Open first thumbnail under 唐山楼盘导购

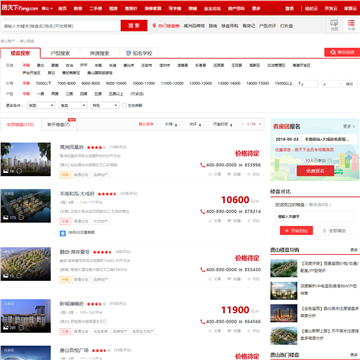point(284,268)
